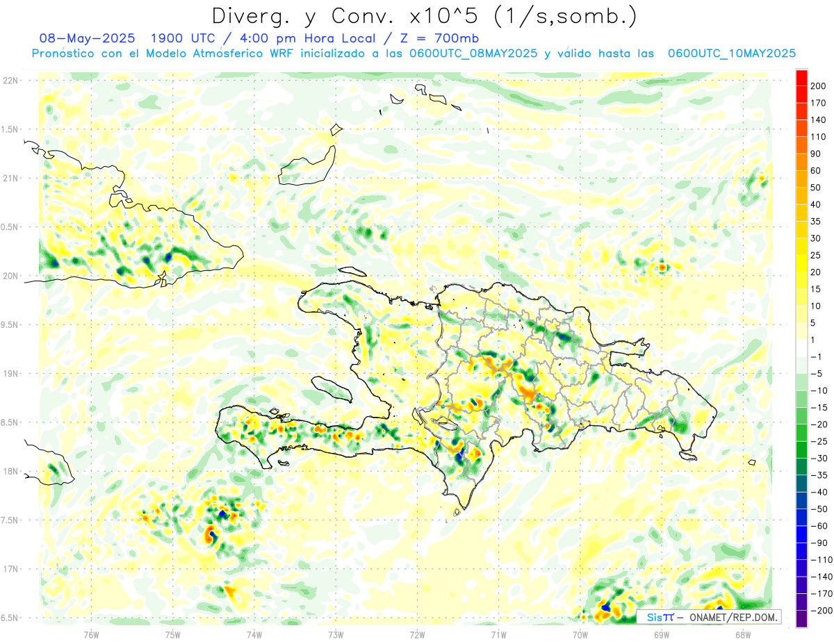
Task: Click the '21N' latitude label
Action: 10,178
